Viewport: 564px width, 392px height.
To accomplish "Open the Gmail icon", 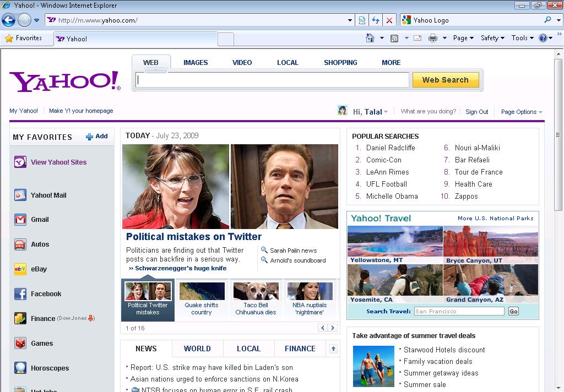I will pyautogui.click(x=20, y=219).
